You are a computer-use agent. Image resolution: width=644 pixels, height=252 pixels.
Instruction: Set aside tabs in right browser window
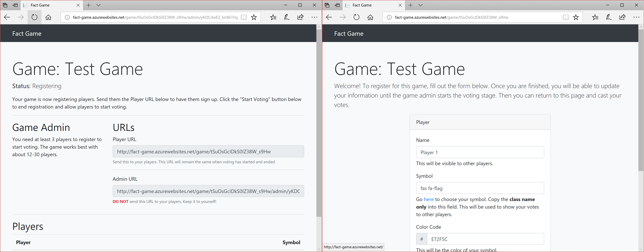point(337,5)
